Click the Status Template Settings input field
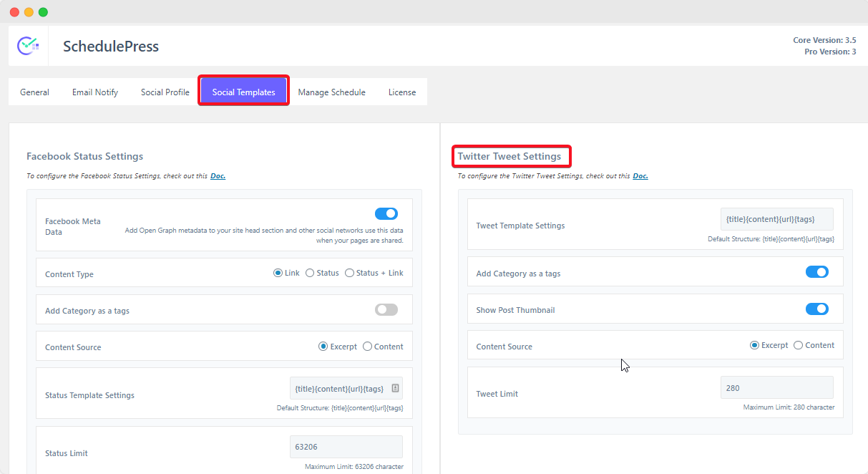This screenshot has height=474, width=868. (x=346, y=388)
